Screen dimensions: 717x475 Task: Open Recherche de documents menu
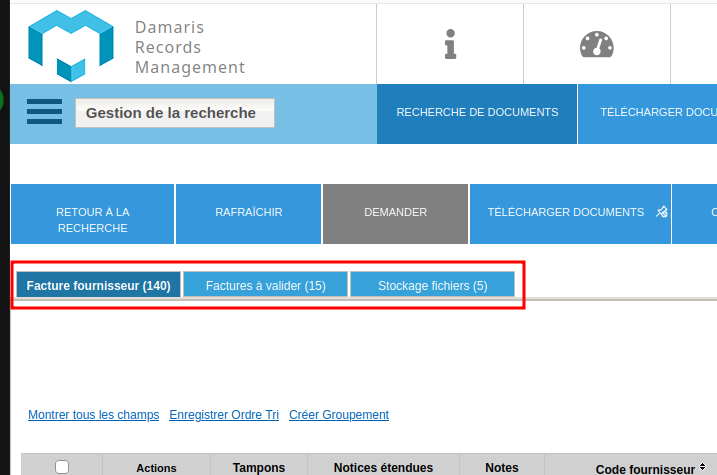[x=477, y=114]
